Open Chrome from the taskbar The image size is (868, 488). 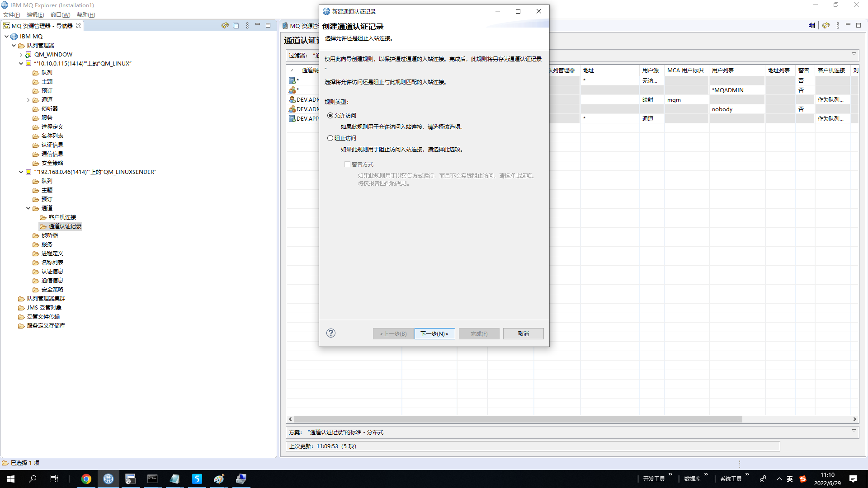tap(86, 479)
